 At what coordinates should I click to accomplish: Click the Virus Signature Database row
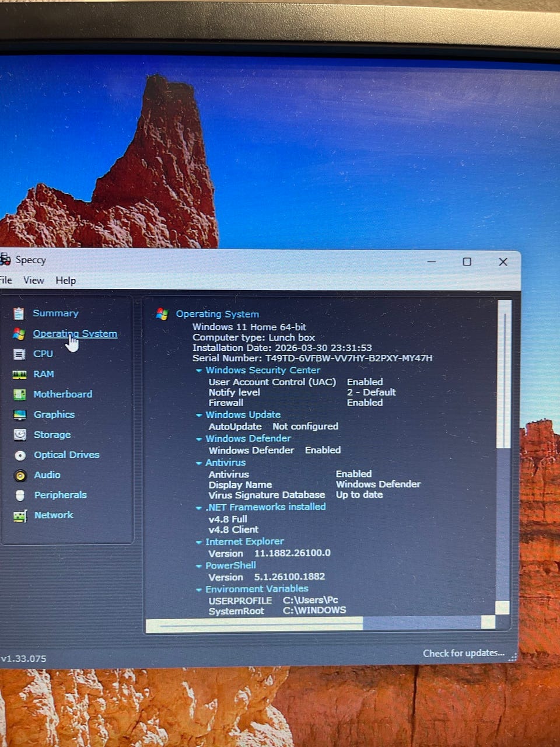[x=296, y=495]
